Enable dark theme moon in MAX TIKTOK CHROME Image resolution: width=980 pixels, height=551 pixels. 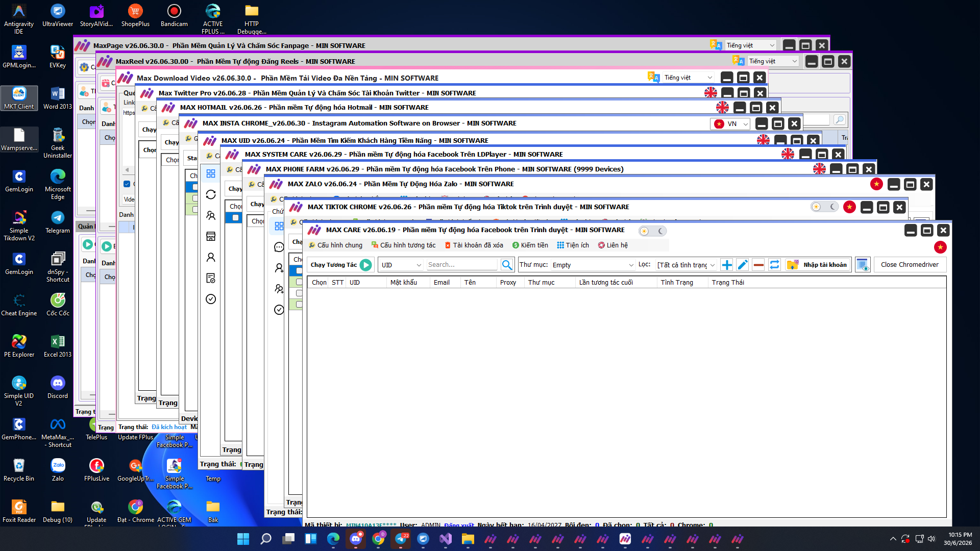click(x=833, y=207)
